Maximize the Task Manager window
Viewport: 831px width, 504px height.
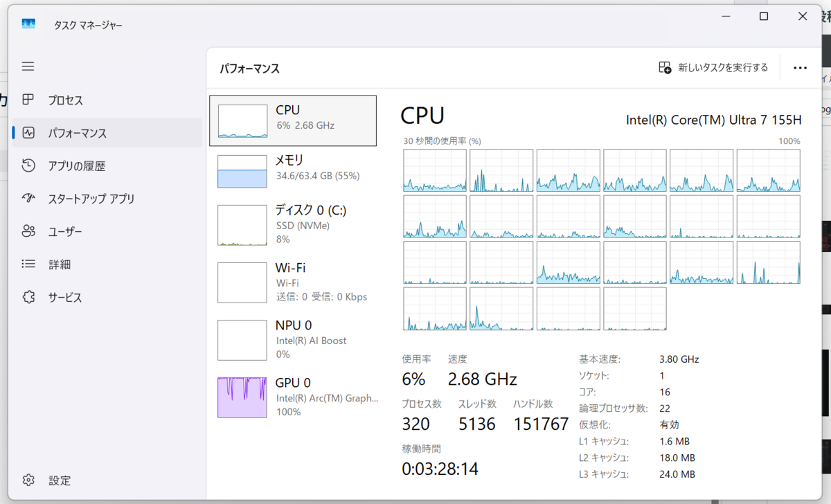tap(764, 17)
